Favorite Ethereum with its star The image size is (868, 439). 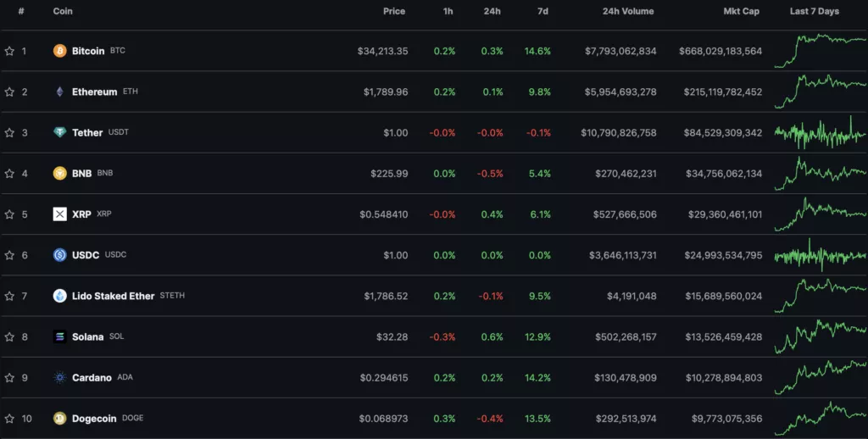[x=9, y=92]
